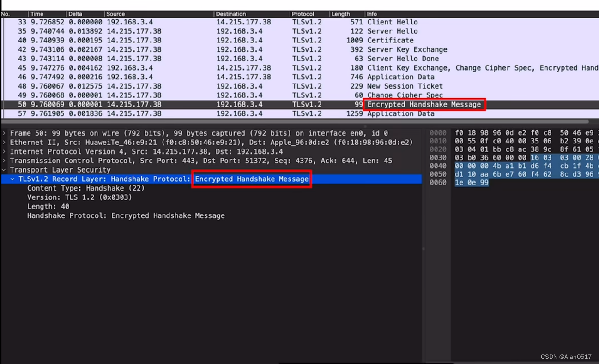Select packet 33 Client Hello
This screenshot has height=364, width=599.
point(299,22)
